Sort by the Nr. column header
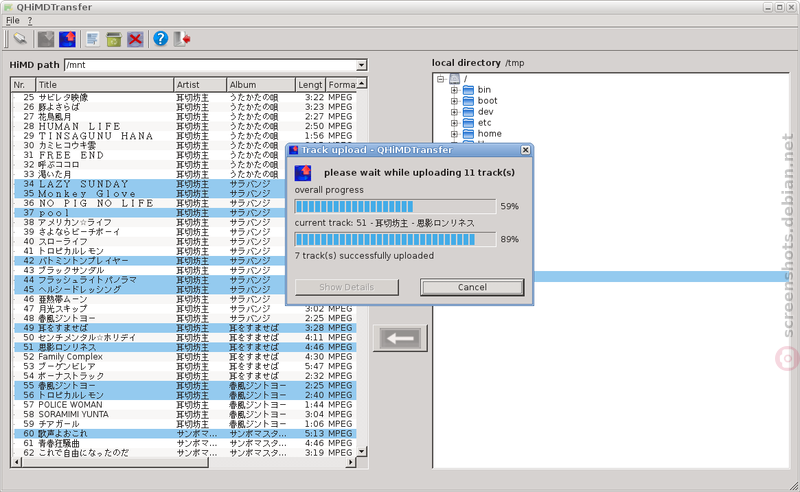800x492 pixels. pyautogui.click(x=23, y=85)
